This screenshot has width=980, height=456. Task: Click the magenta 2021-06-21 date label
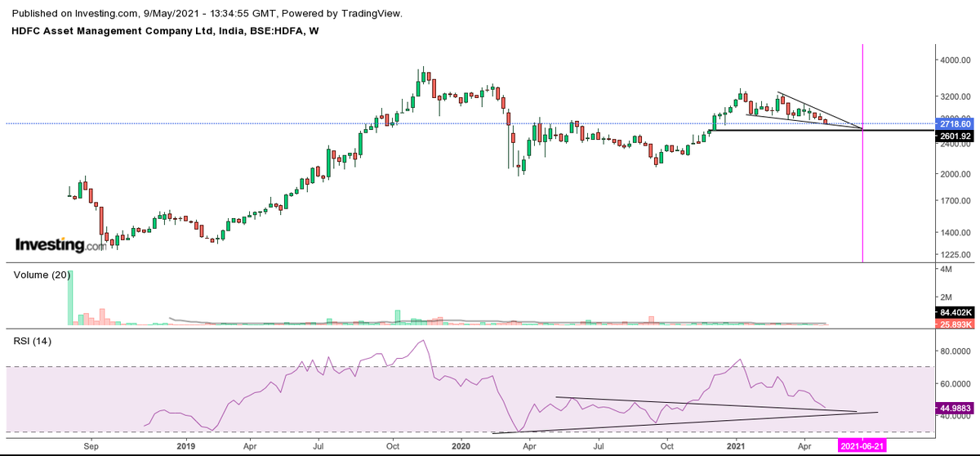863,447
